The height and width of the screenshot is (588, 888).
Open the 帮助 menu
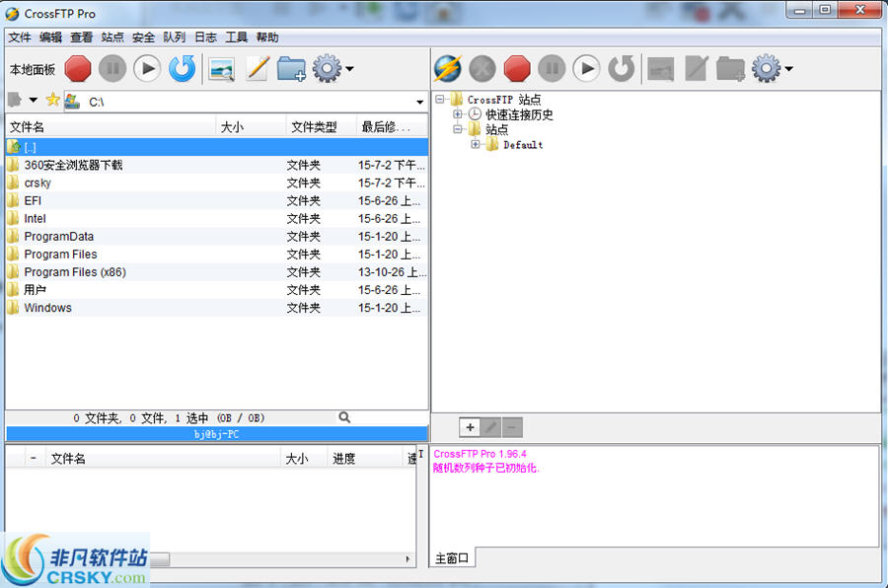coord(267,37)
